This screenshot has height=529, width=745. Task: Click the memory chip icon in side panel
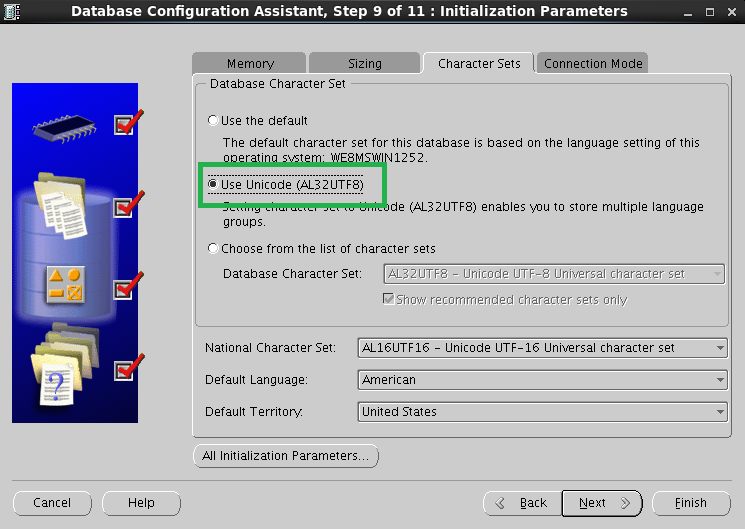click(x=64, y=127)
